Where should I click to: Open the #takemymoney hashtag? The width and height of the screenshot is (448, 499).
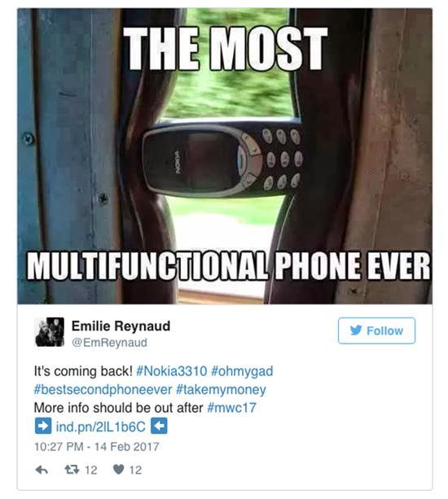221,390
